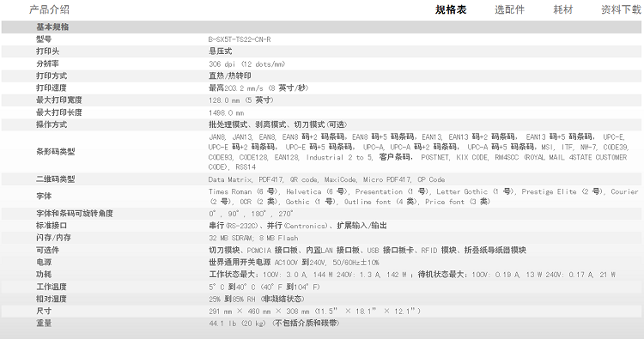Select the JAN8, JAN13 barcode list text
Image resolution: width=644 pixels, height=339 pixels.
(x=418, y=152)
